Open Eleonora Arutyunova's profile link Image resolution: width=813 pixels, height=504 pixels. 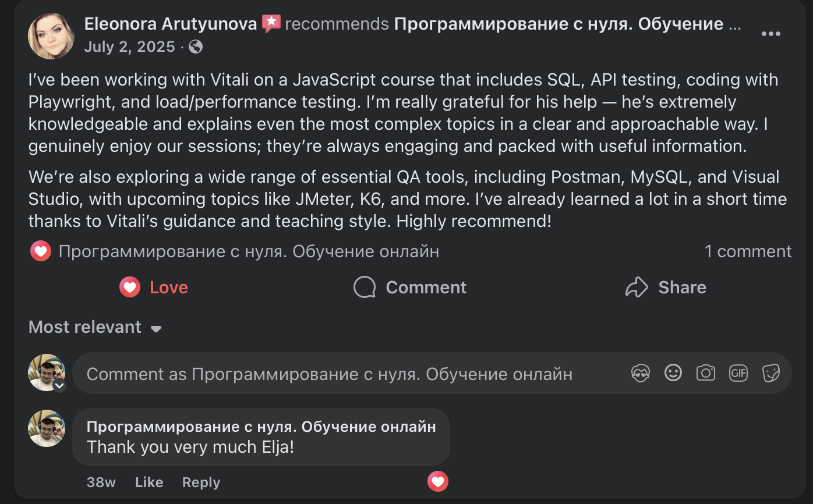tap(171, 24)
